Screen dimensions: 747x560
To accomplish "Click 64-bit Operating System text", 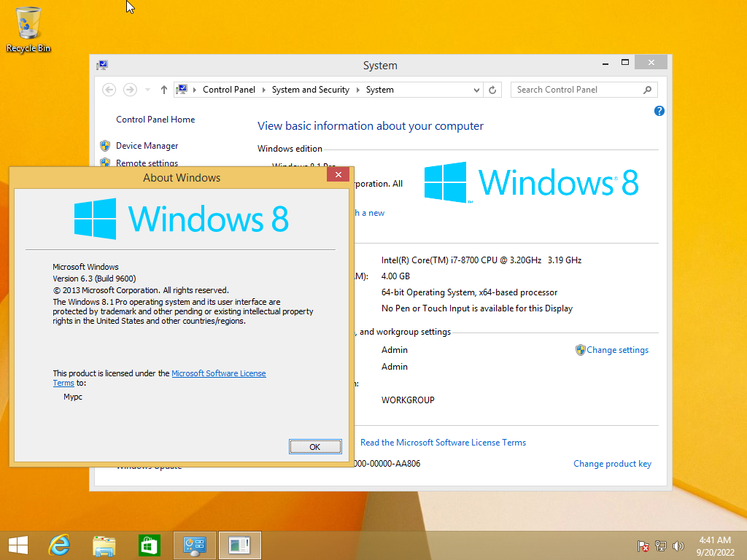I will coord(469,292).
